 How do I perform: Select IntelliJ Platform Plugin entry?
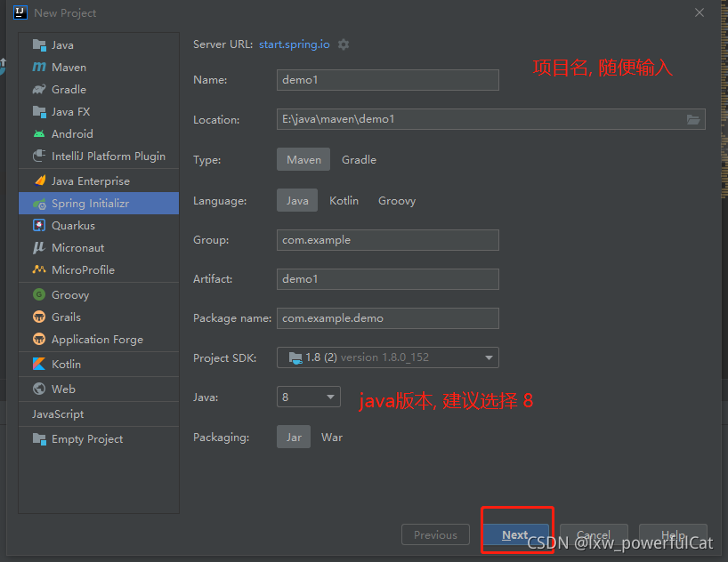click(99, 157)
